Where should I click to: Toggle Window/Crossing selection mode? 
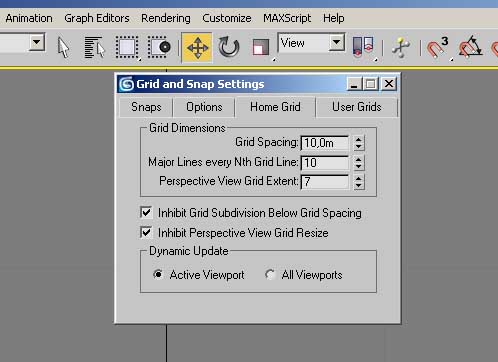coord(159,48)
